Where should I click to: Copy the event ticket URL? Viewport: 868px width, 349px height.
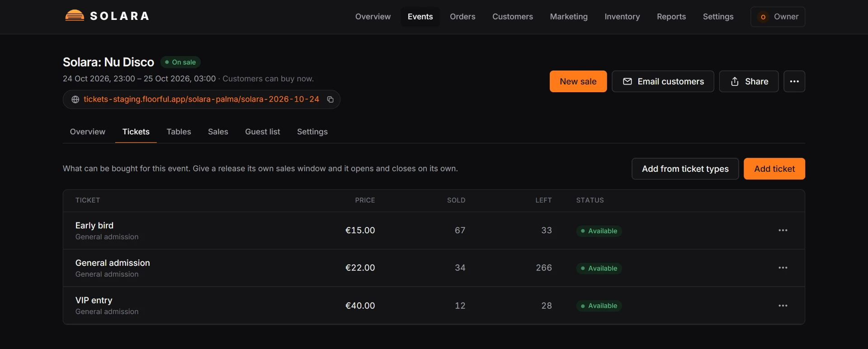[x=330, y=99]
